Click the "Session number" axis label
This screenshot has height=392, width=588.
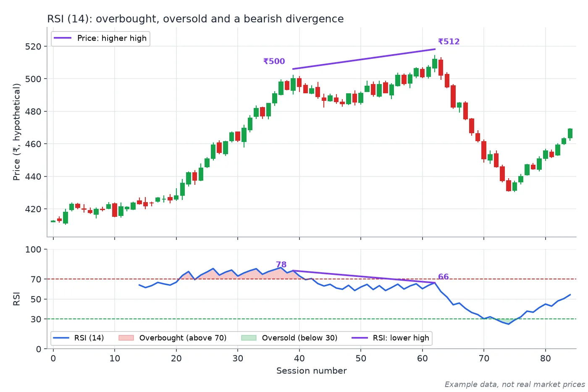point(312,371)
